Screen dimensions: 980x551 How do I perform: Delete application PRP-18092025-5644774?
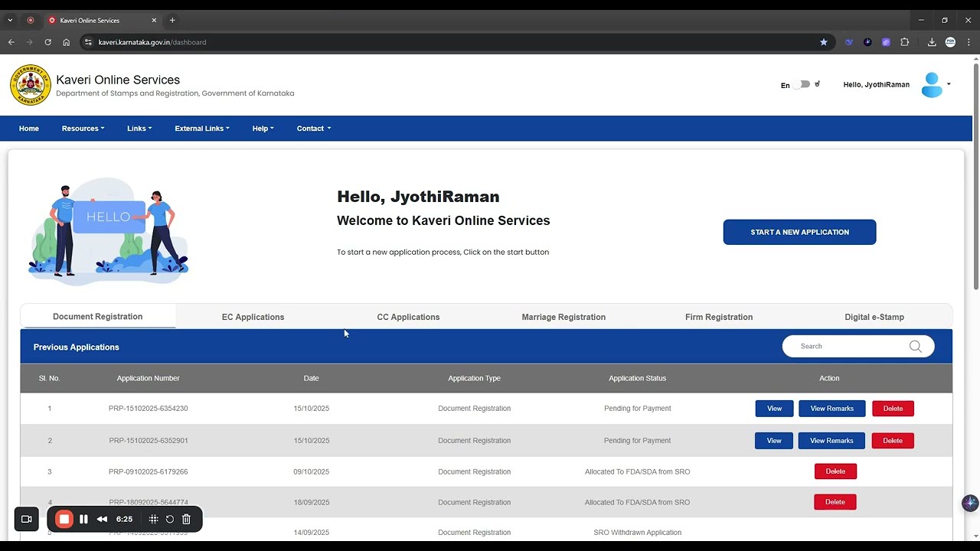point(835,502)
